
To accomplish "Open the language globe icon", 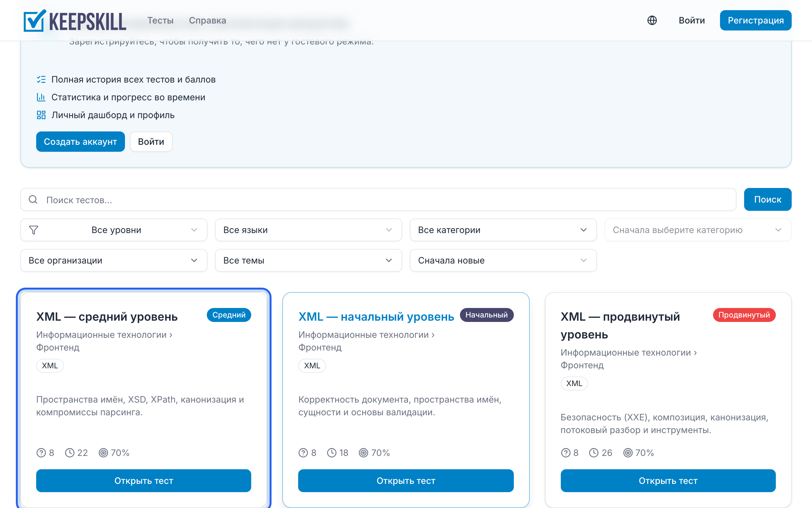I will (x=652, y=21).
